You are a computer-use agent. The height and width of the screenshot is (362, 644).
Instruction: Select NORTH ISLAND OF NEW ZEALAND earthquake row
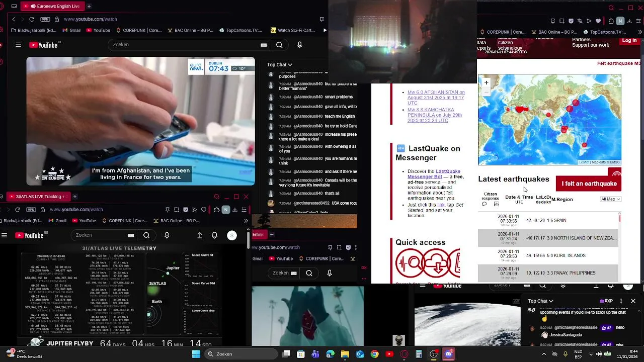pos(548,238)
